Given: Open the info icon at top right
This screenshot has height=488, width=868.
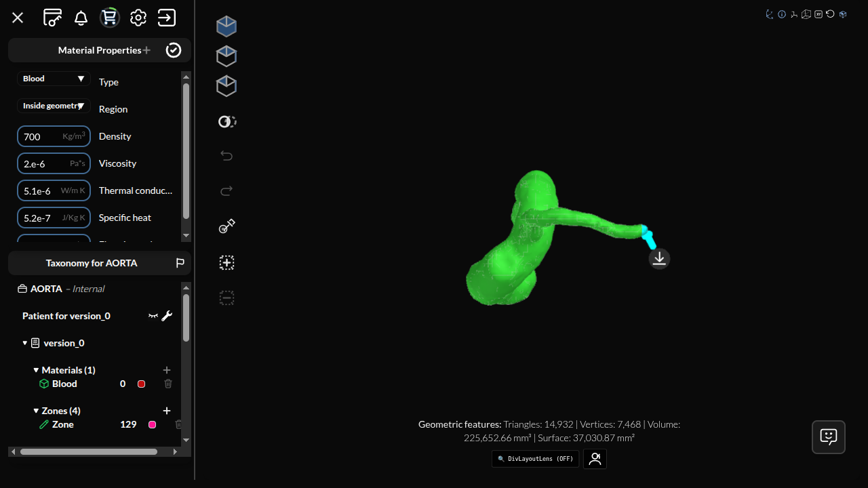Looking at the screenshot, I should click(782, 14).
